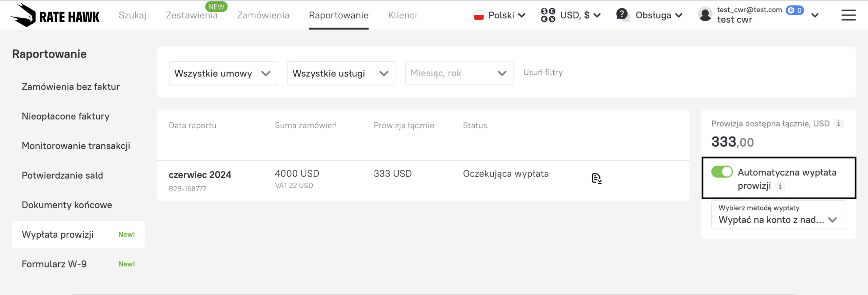This screenshot has height=295, width=868.
Task: Open the Wszystkie umowy dropdown
Action: pos(223,73)
